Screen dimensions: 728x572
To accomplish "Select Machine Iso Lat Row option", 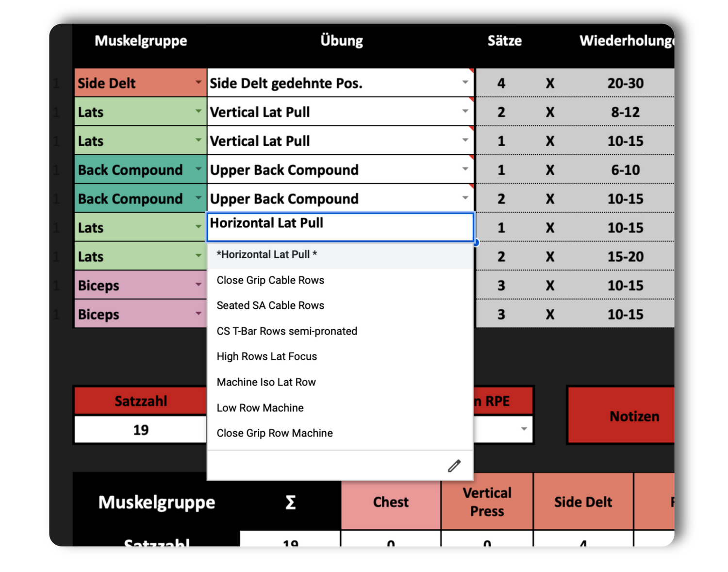I will point(266,382).
